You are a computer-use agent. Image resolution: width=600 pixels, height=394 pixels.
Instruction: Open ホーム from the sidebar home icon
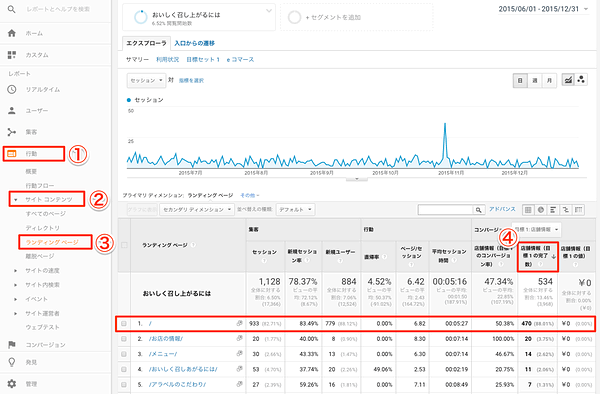(x=12, y=33)
